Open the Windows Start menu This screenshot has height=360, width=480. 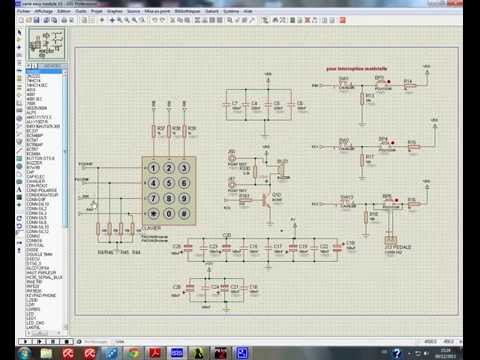pyautogui.click(x=25, y=353)
